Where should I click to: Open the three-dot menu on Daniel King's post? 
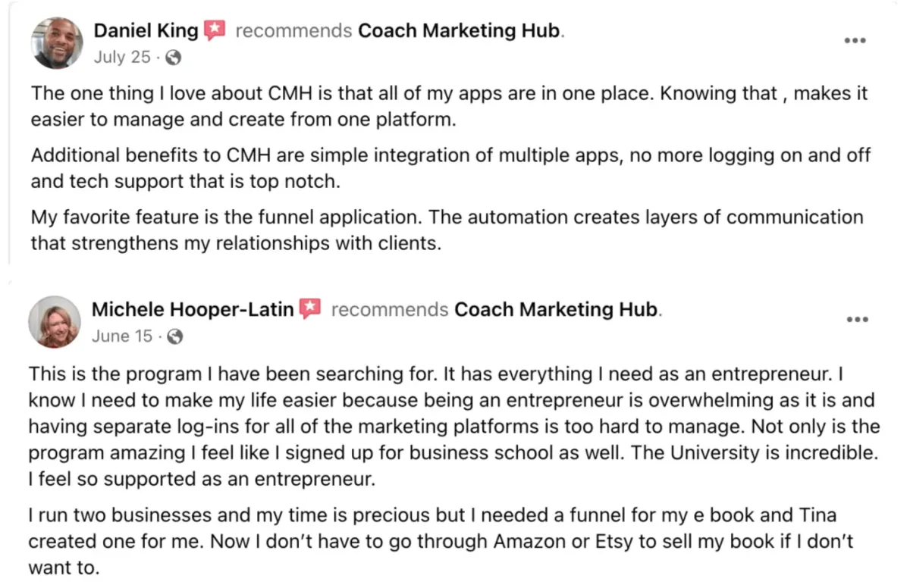[855, 40]
